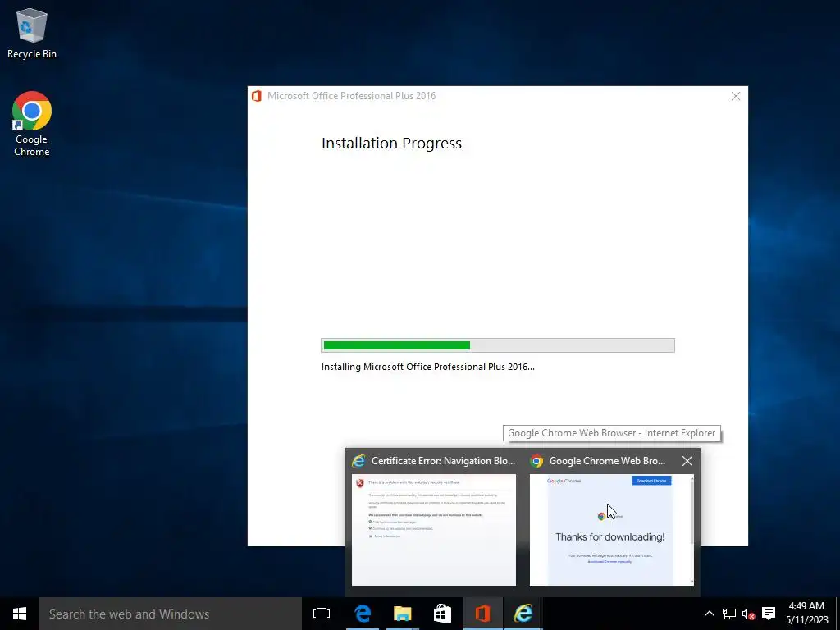Open Task View from the taskbar
Image resolution: width=840 pixels, height=630 pixels.
[322, 614]
